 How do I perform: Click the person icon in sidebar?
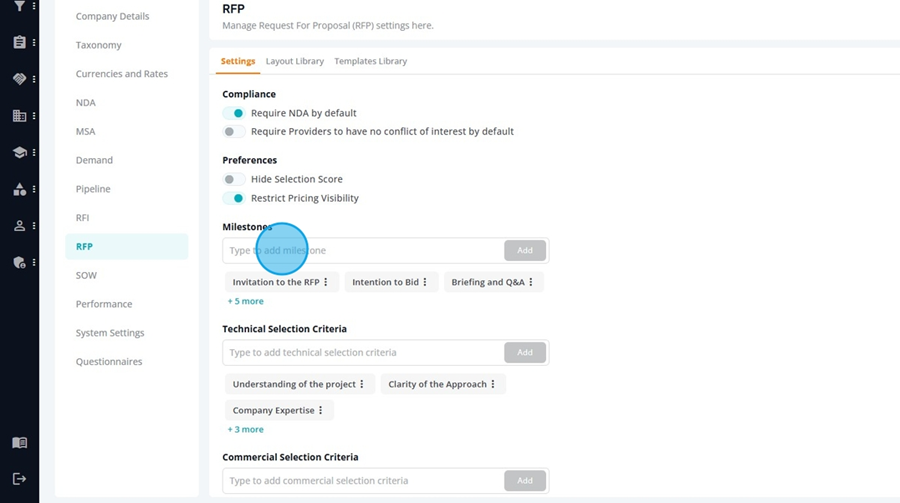pos(20,226)
